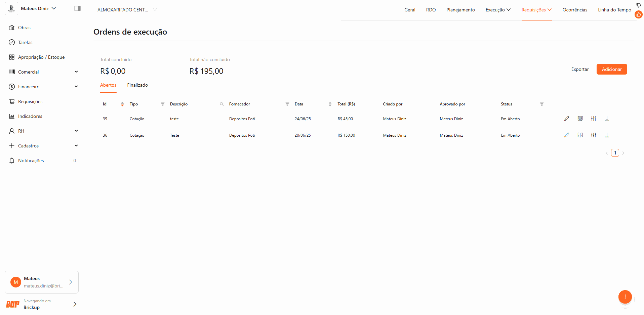Toggle sort order on the Id column
This screenshot has width=644, height=315.
[x=122, y=104]
